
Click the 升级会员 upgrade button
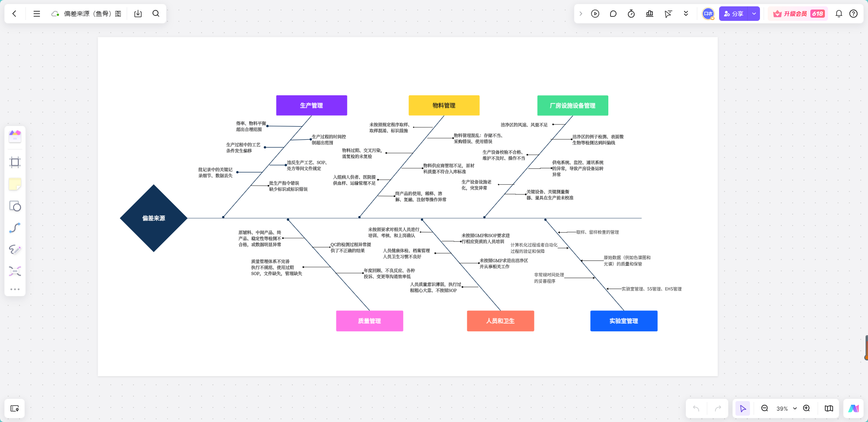(x=799, y=14)
